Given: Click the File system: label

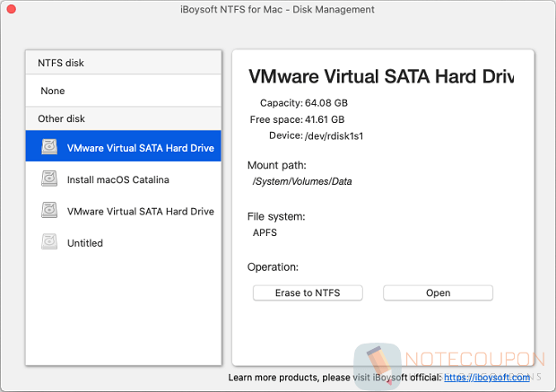Looking at the screenshot, I should tap(276, 216).
